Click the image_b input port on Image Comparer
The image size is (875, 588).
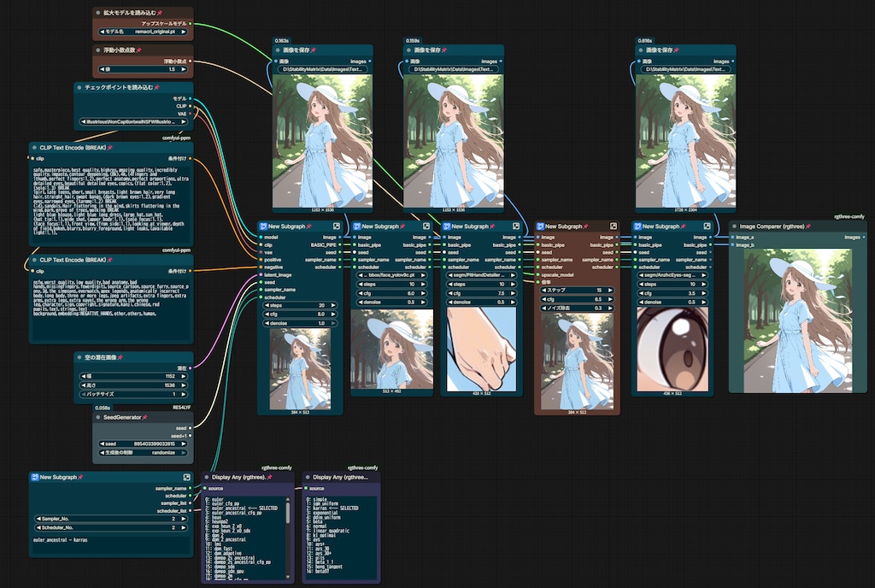(732, 244)
